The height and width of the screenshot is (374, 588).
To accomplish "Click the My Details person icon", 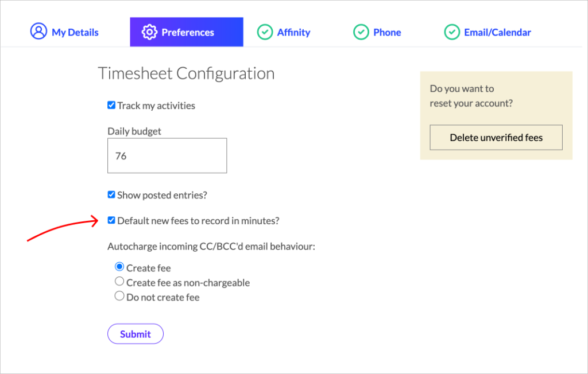I will click(38, 32).
